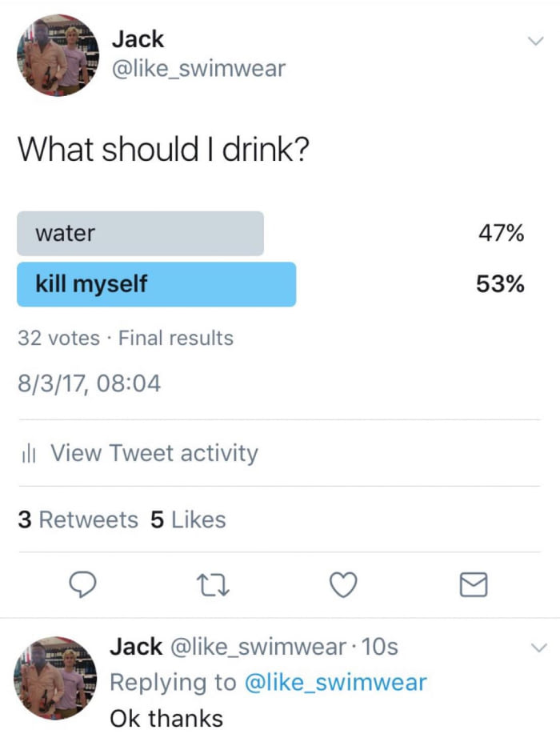560x742 pixels.
Task: Tap the reply speech bubble icon
Action: point(82,585)
